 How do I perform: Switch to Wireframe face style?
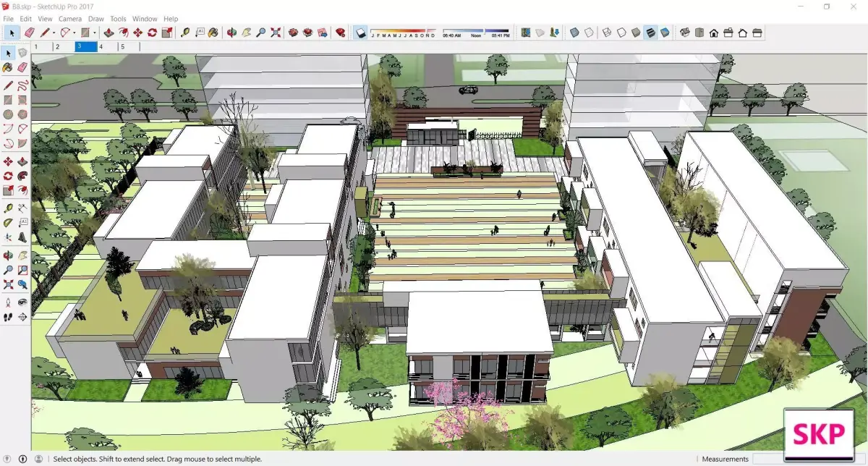click(x=606, y=33)
